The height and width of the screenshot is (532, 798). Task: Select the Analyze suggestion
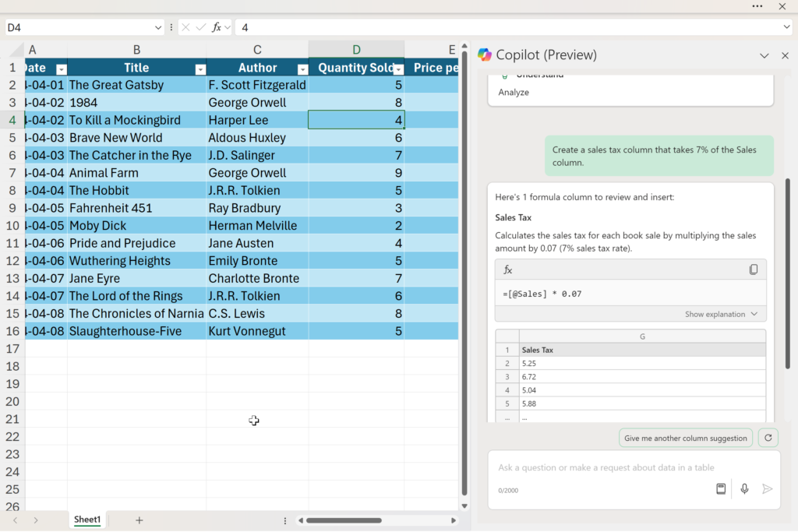click(x=514, y=92)
